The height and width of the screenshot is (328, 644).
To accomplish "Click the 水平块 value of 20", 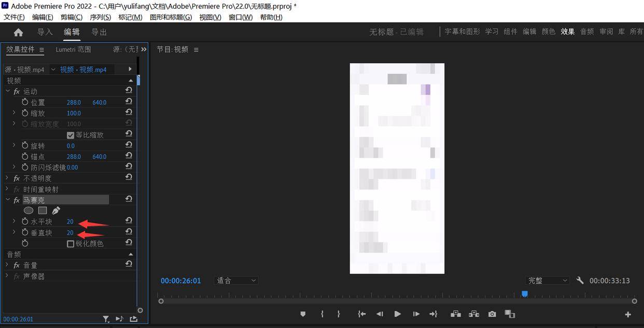I will (69, 221).
